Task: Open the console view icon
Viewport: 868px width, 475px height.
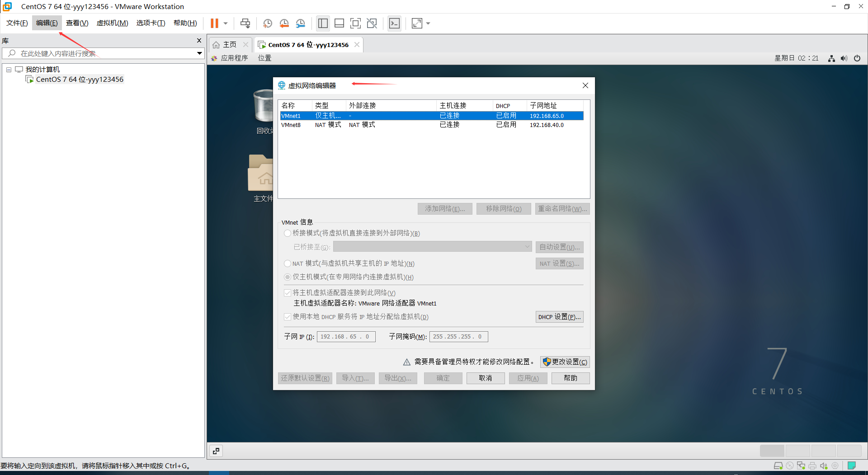Action: coord(394,23)
